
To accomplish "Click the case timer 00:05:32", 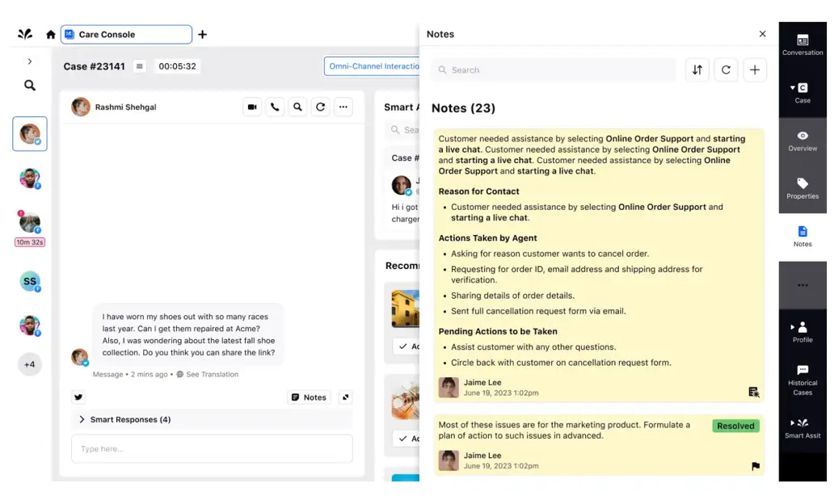I will pos(177,66).
